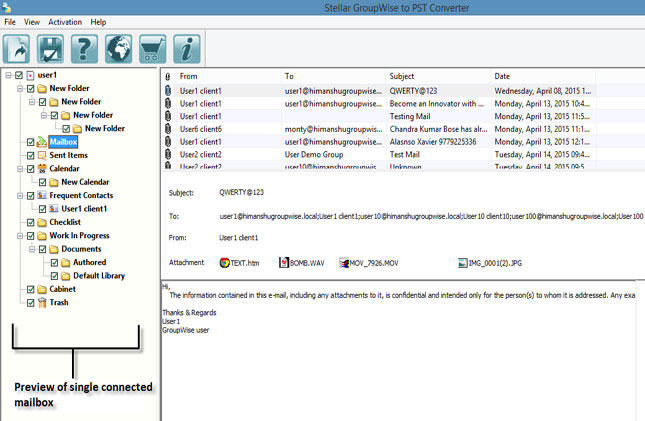
Task: Uncheck the Frequent Contacts checkbox
Action: (30, 196)
